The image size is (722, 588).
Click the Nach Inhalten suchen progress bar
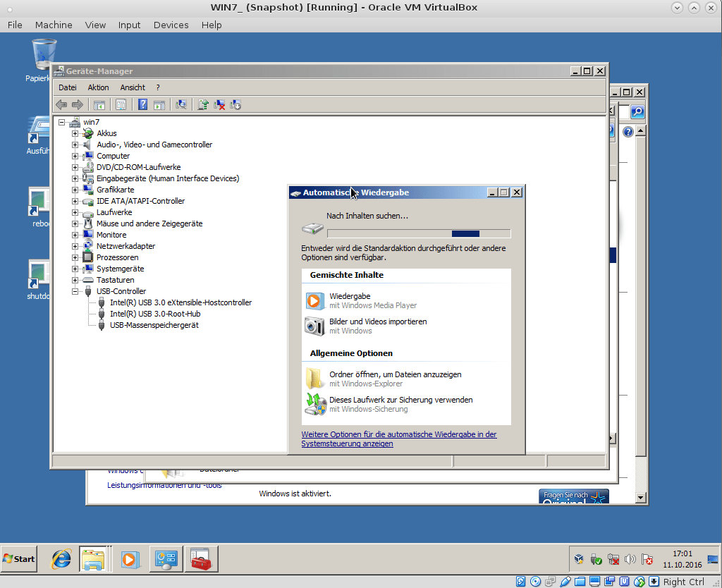coord(419,233)
